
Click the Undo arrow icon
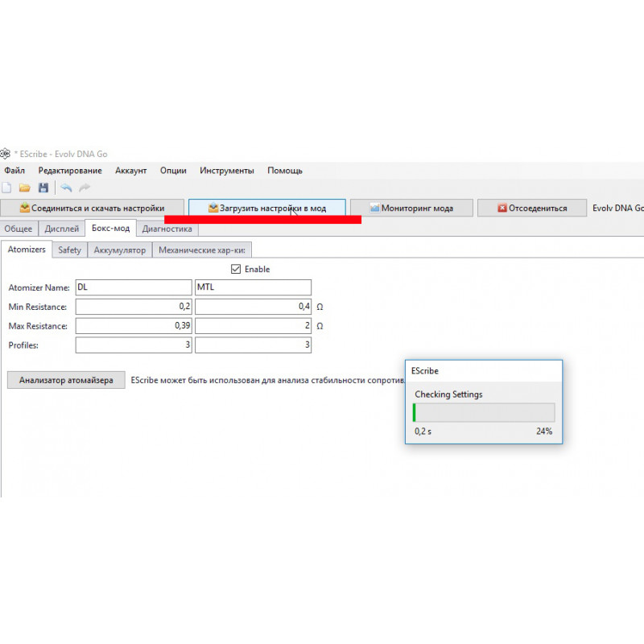click(66, 188)
